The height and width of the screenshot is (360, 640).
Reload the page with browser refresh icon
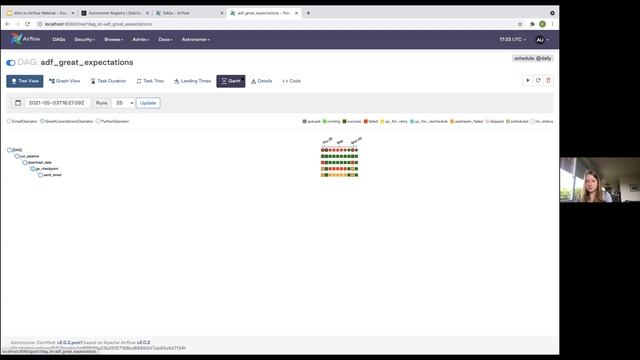tap(27, 24)
